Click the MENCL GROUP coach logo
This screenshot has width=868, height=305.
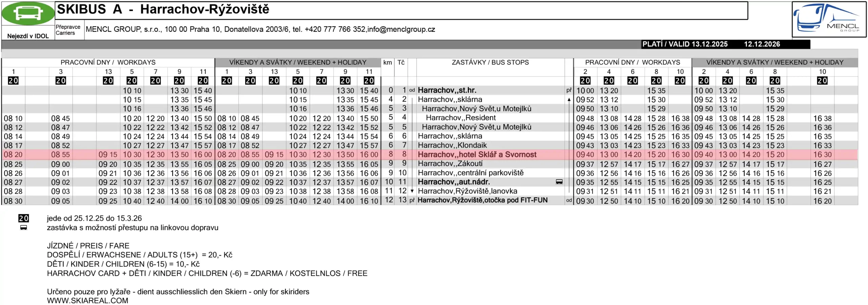(829, 19)
